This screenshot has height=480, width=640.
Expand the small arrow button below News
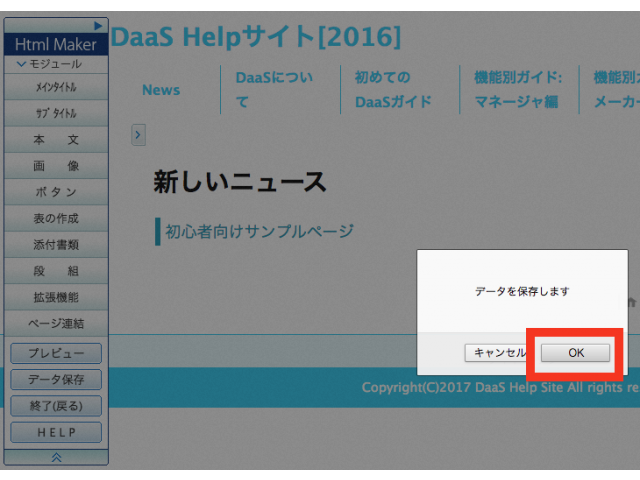138,135
